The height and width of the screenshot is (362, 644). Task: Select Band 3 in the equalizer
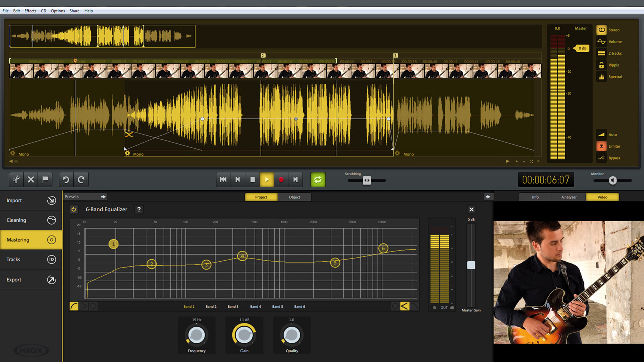click(233, 306)
